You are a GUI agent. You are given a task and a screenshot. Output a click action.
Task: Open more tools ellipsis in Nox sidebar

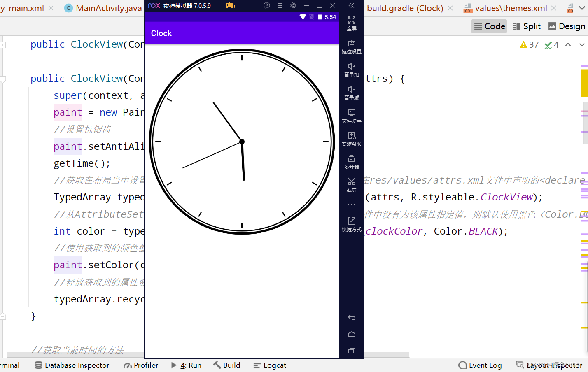[351, 205]
